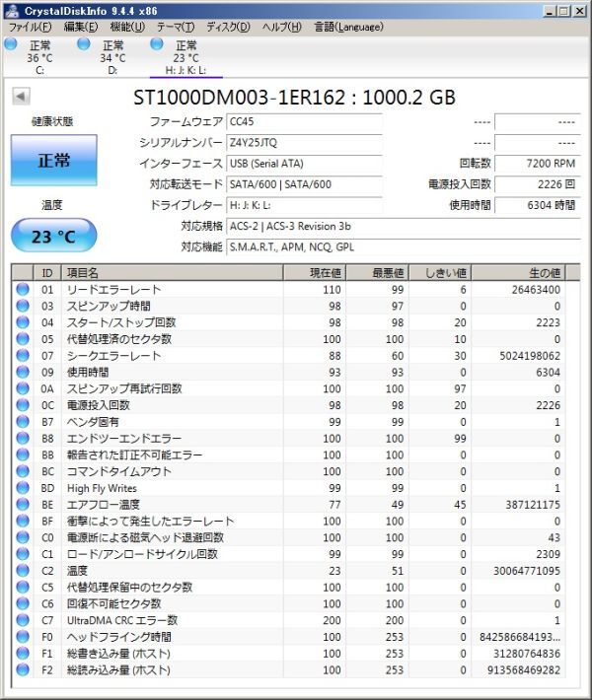Viewport: 592px width, 700px height.
Task: Click the 現在値 column header
Action: coord(315,273)
